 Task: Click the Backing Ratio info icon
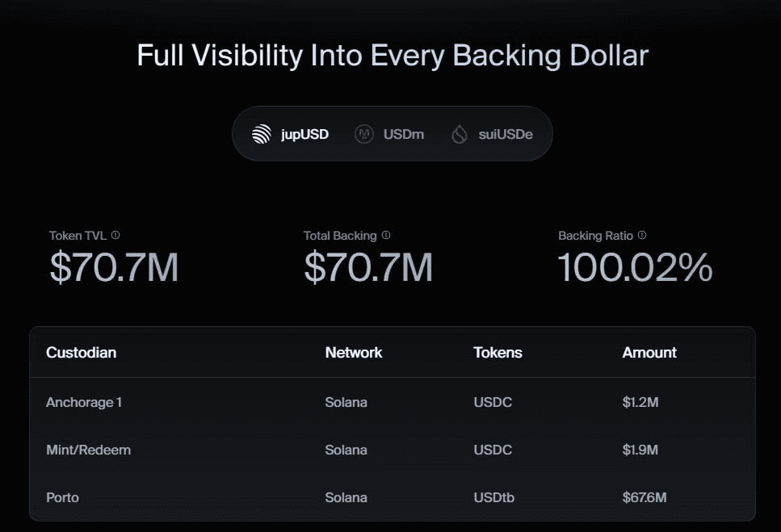point(642,236)
